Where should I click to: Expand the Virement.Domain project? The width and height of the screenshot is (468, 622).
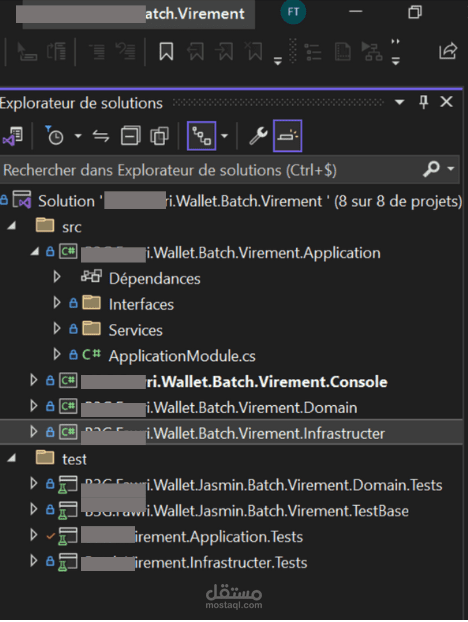click(x=34, y=406)
